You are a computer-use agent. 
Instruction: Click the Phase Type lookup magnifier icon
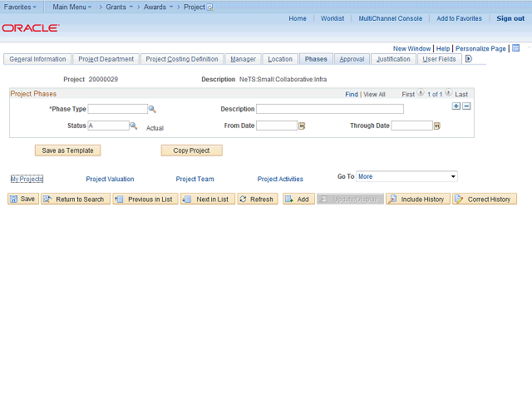(152, 109)
